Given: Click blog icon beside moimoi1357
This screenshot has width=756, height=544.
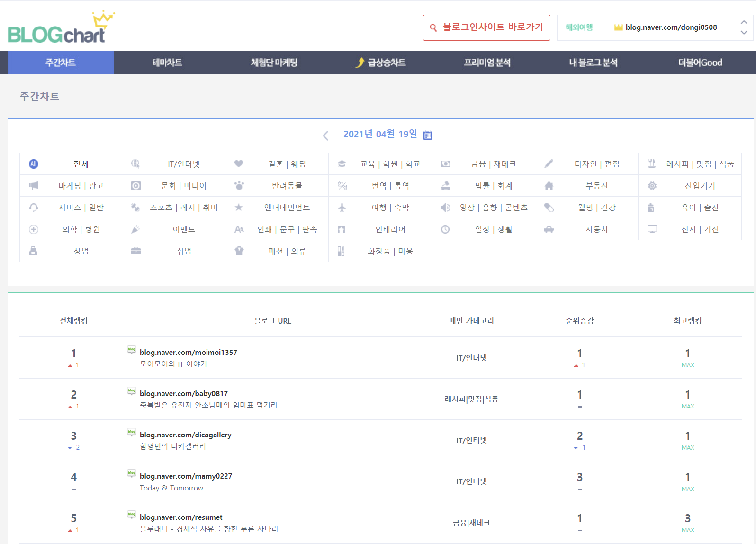Looking at the screenshot, I should coord(132,350).
